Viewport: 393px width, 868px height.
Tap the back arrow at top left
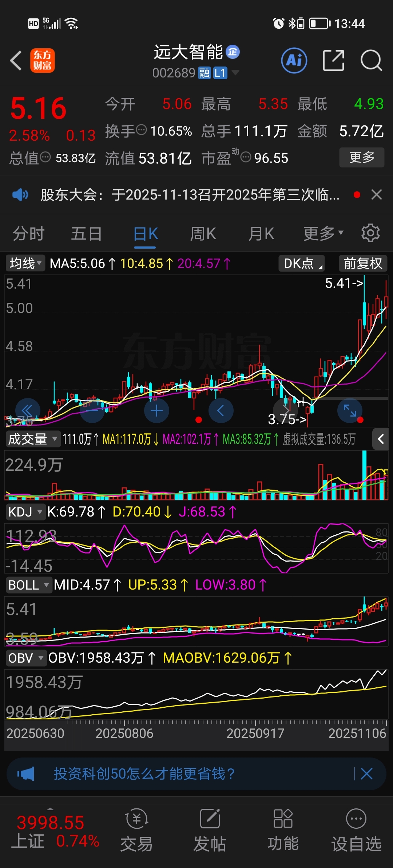point(16,60)
